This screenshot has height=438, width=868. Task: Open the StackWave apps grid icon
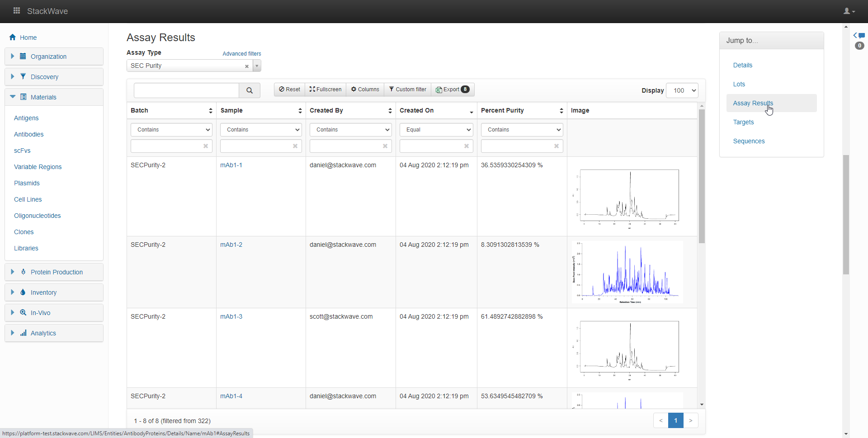click(x=17, y=10)
